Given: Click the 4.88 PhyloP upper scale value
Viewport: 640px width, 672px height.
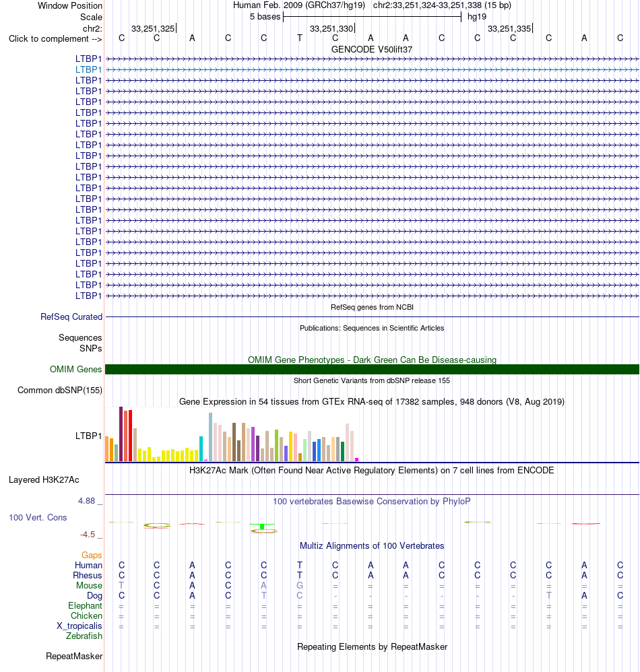Looking at the screenshot, I should point(86,501).
